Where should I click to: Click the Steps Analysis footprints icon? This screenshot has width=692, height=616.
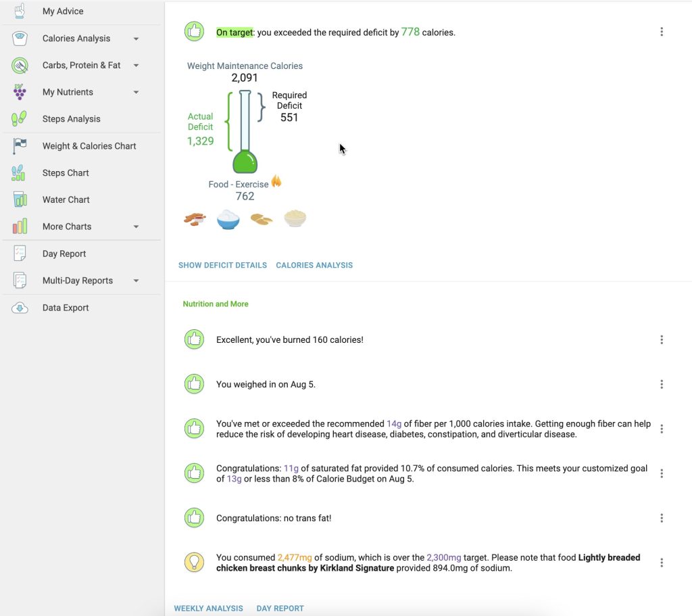point(20,119)
